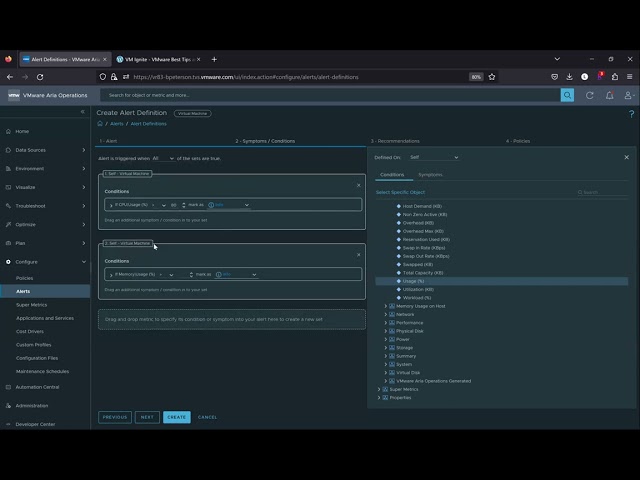Reload the page in Firefox

coord(40,77)
